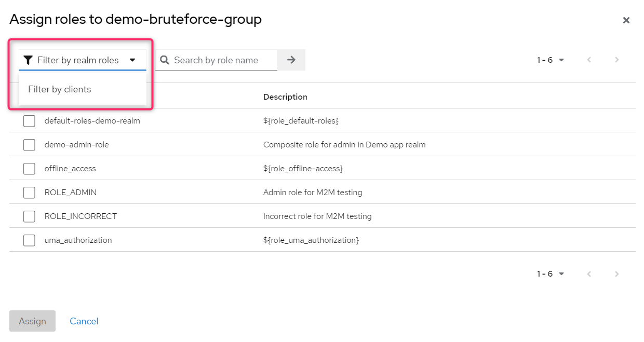Image resolution: width=644 pixels, height=342 pixels.
Task: Expand the top 1 - 6 pagination dropdown
Action: (551, 60)
